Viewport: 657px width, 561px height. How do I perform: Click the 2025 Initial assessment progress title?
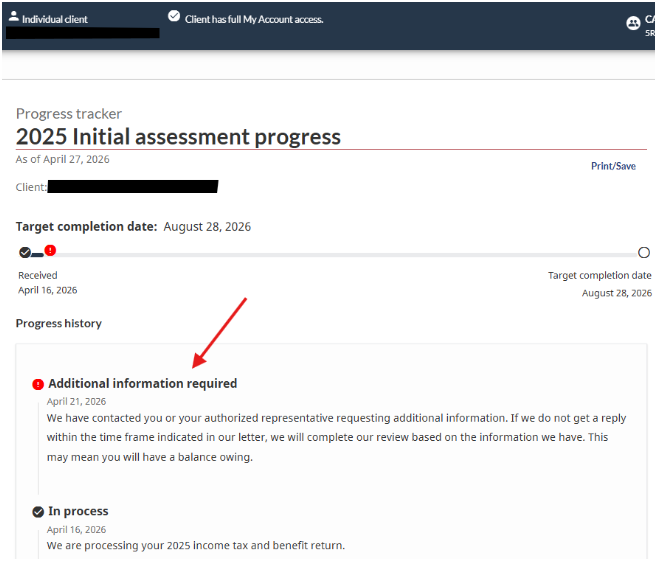click(x=178, y=137)
